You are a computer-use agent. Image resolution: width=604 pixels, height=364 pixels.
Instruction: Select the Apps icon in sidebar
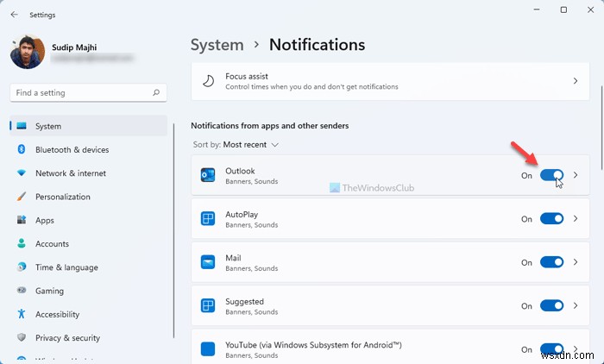coord(22,220)
